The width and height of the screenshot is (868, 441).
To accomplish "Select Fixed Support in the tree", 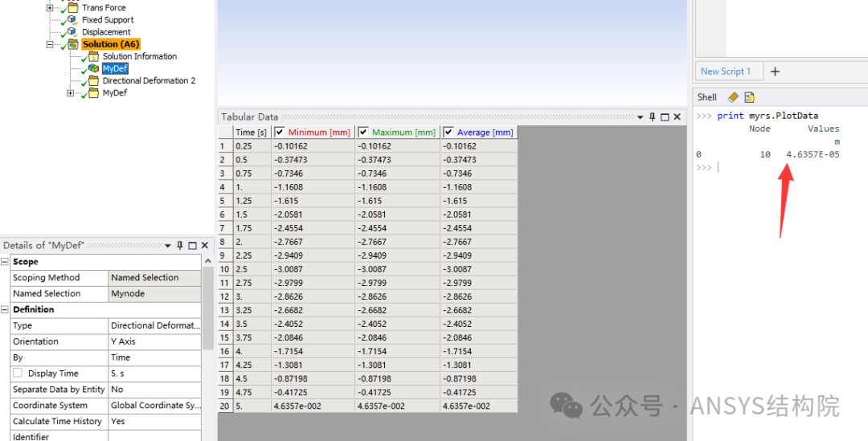I will pos(108,20).
